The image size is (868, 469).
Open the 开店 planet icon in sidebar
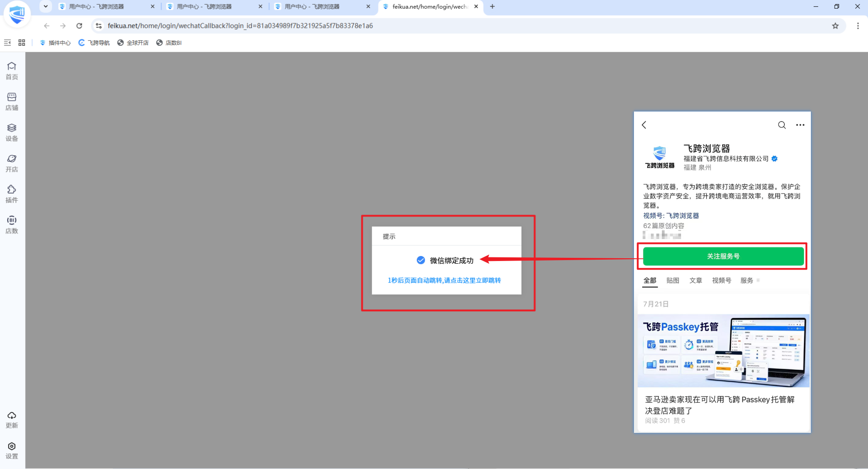click(x=12, y=163)
